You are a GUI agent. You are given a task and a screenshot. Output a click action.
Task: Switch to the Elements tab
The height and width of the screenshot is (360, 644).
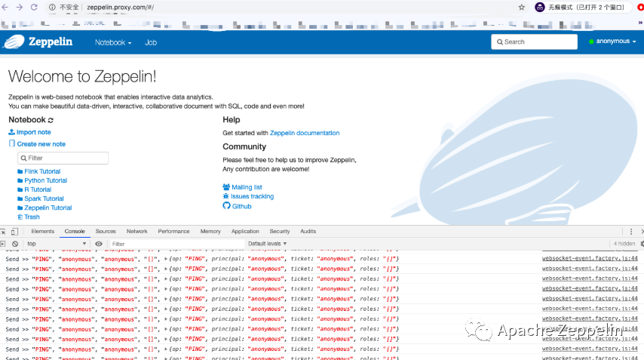pos(43,232)
